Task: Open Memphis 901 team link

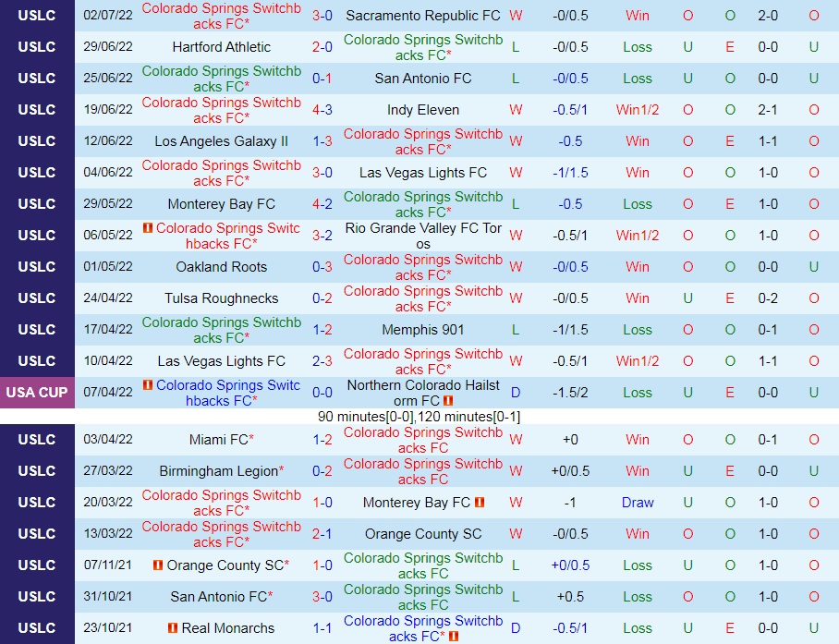Action: point(422,330)
